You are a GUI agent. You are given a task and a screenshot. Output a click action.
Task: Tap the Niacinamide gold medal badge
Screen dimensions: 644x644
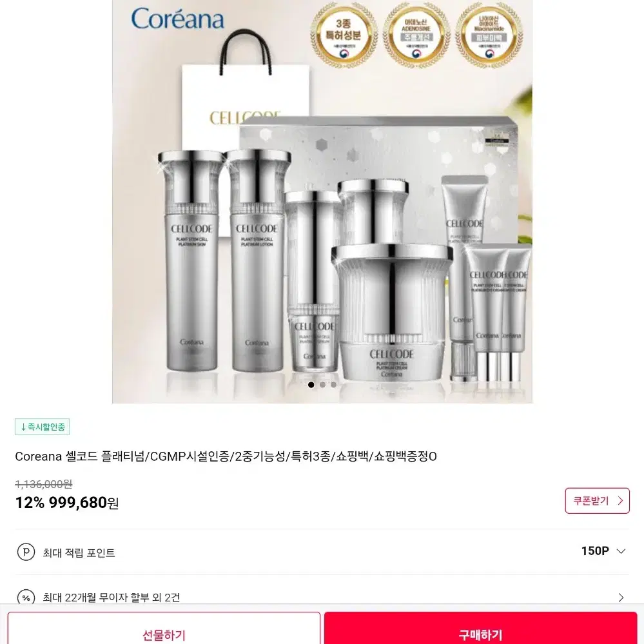[489, 35]
